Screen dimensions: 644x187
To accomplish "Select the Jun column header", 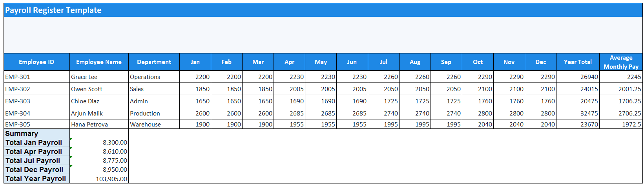I will click(352, 62).
